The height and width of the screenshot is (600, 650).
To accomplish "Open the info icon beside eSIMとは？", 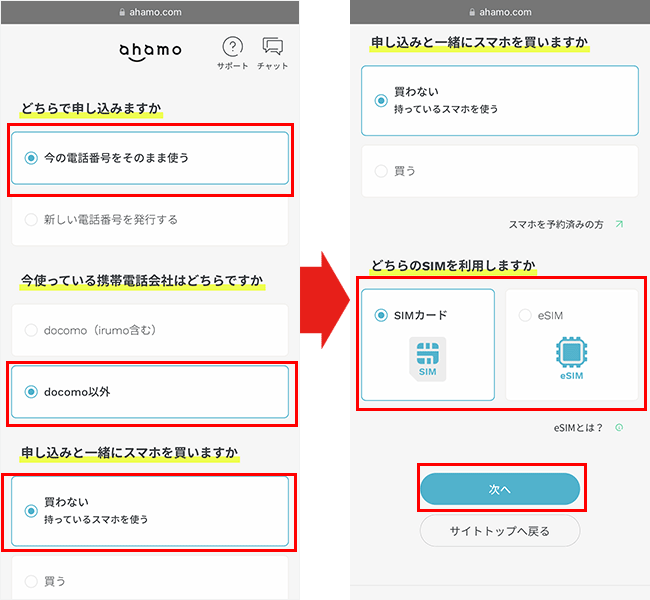I will [x=619, y=428].
